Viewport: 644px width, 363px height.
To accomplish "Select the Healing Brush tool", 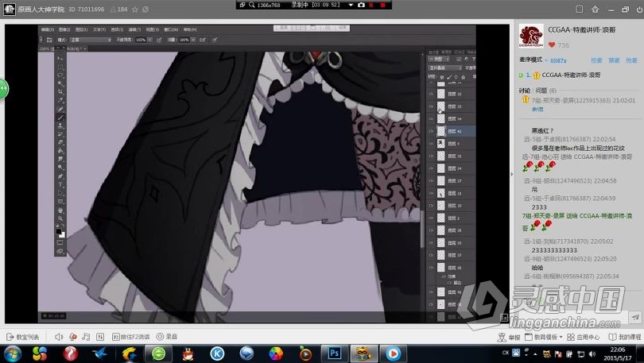I will (60, 109).
